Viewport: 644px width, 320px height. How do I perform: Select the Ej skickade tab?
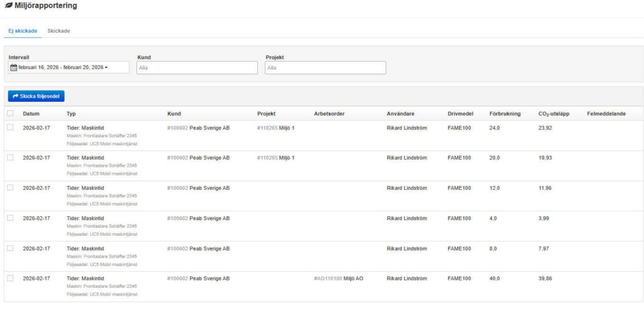(23, 31)
